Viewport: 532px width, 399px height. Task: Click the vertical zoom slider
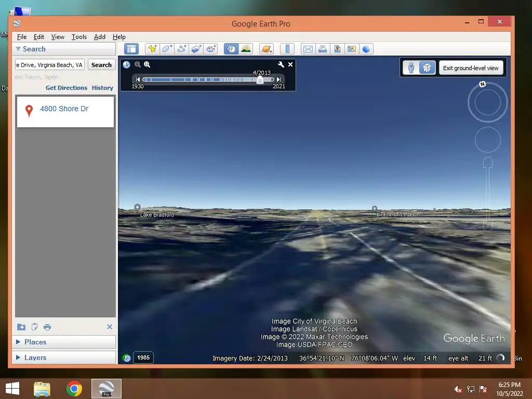tap(488, 194)
